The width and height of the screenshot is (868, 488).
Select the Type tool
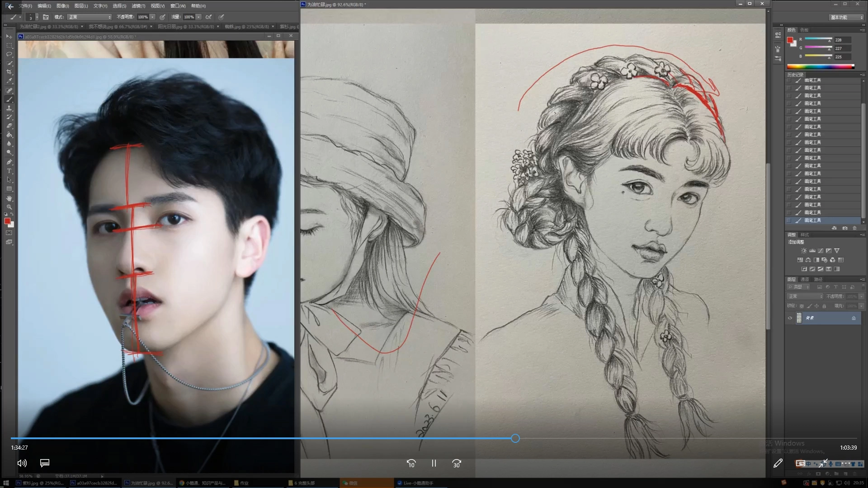[x=9, y=171]
